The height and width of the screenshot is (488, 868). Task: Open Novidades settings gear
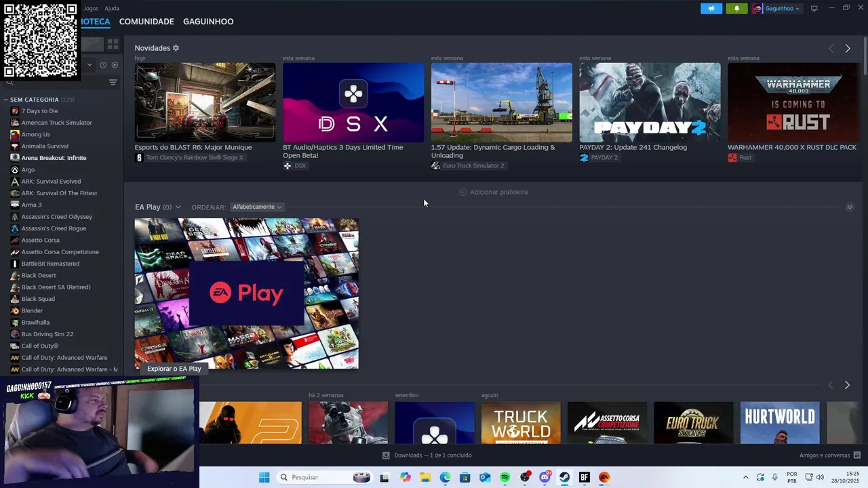coord(176,48)
